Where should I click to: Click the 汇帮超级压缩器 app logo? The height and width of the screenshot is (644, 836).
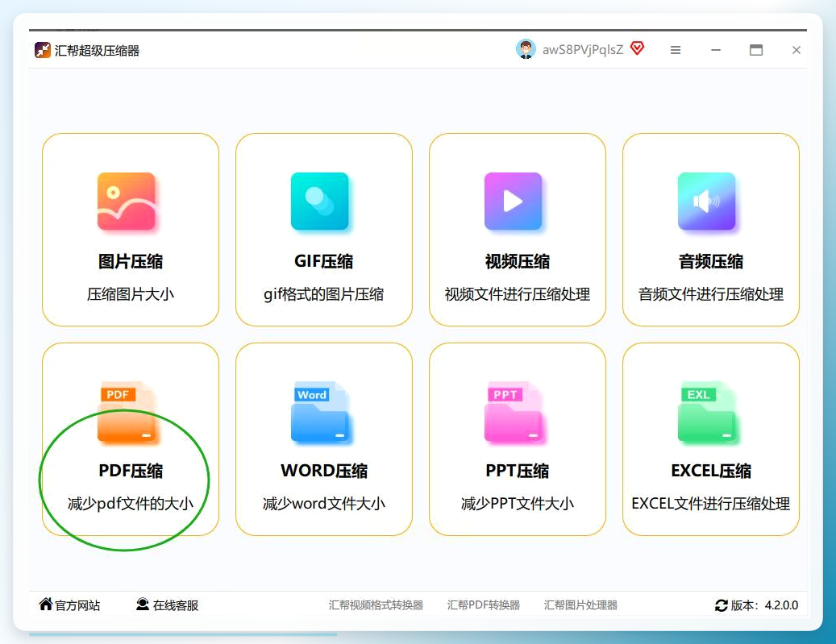click(x=42, y=50)
